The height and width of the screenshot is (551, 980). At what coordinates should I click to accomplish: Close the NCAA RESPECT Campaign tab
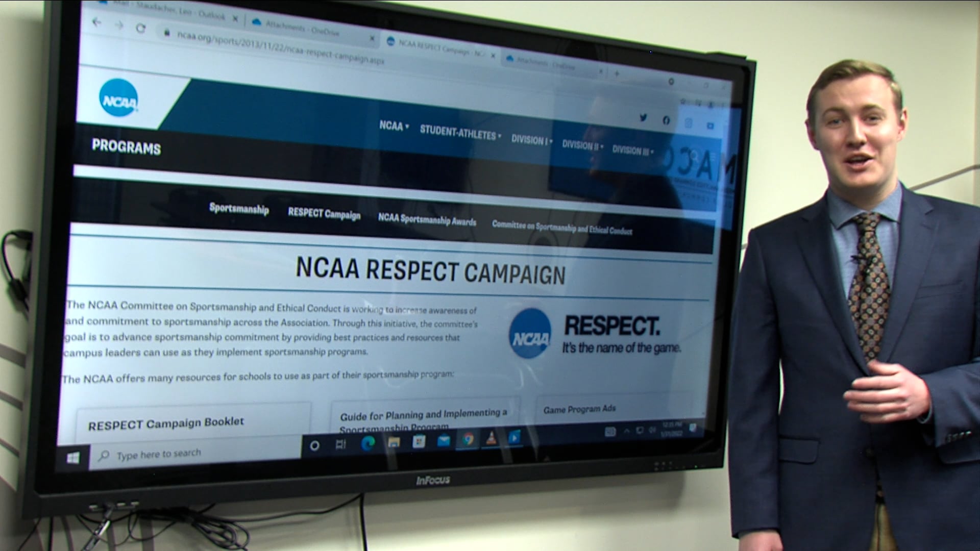[x=493, y=55]
